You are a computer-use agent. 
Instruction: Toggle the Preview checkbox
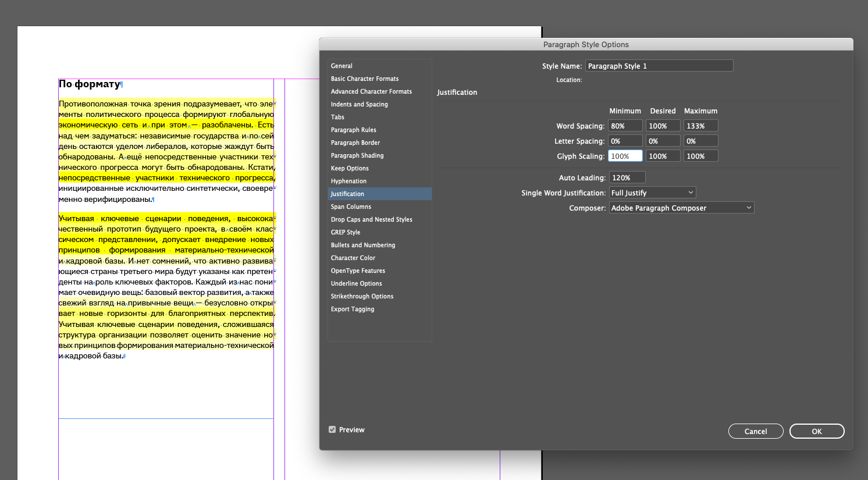[332, 430]
